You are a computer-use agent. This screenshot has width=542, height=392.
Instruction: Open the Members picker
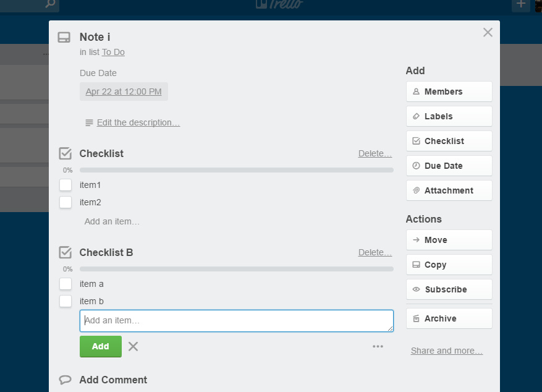coord(449,92)
